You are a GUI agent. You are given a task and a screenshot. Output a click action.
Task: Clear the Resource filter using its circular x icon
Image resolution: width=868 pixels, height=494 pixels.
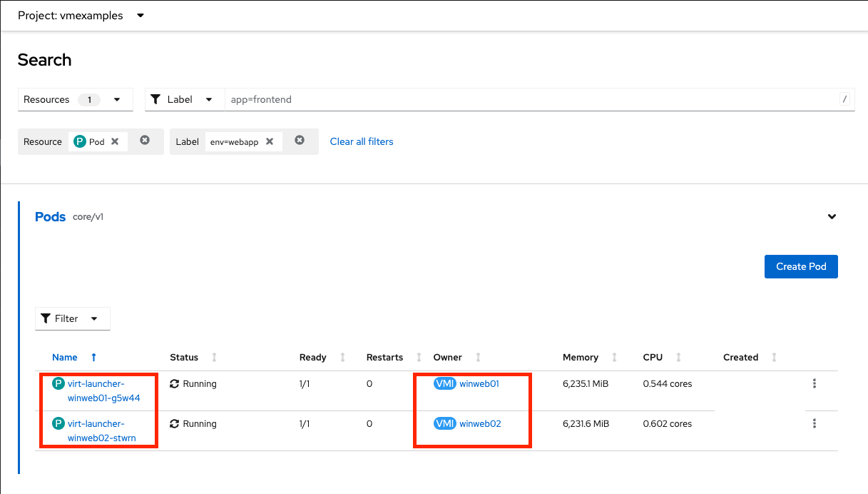coord(145,141)
